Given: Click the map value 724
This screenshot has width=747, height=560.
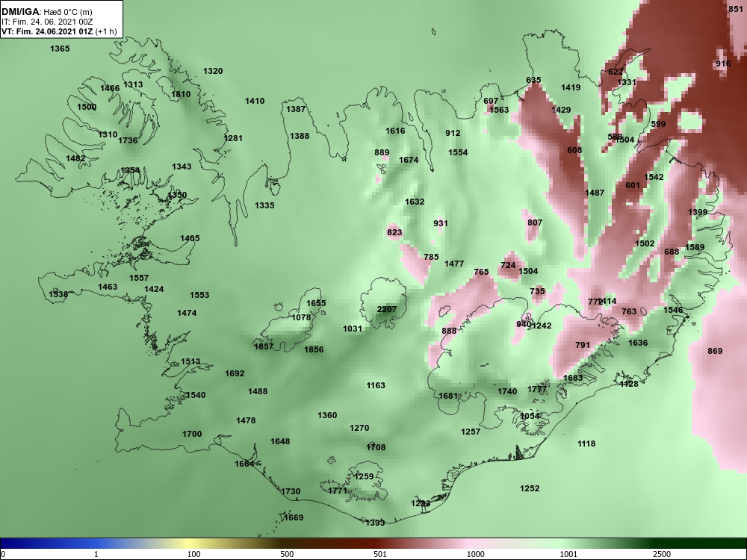Looking at the screenshot, I should click(508, 265).
